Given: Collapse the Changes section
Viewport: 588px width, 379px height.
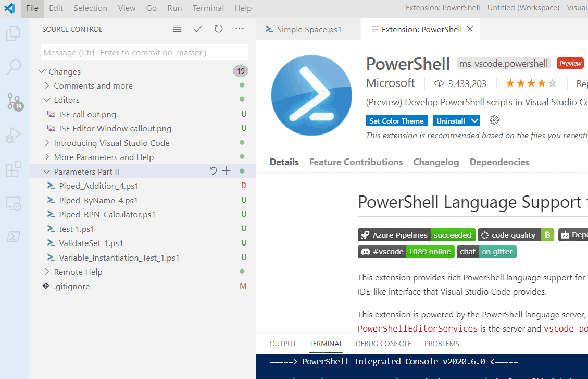Looking at the screenshot, I should click(x=42, y=71).
